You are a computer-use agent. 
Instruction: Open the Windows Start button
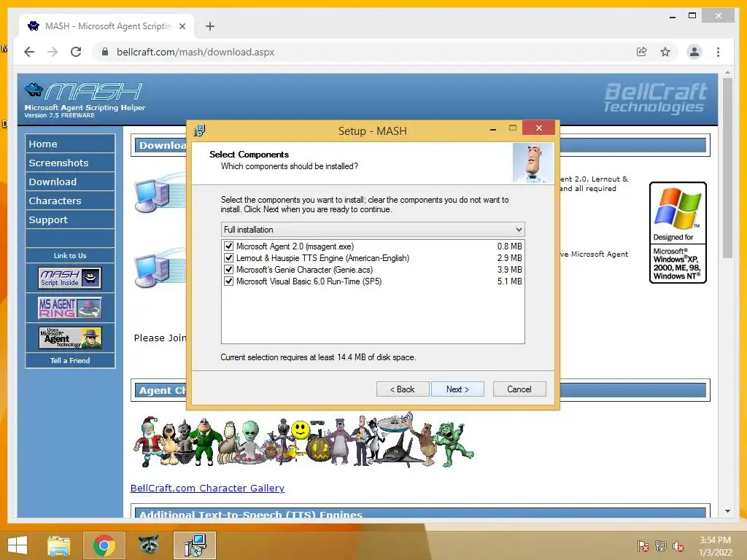click(x=18, y=545)
